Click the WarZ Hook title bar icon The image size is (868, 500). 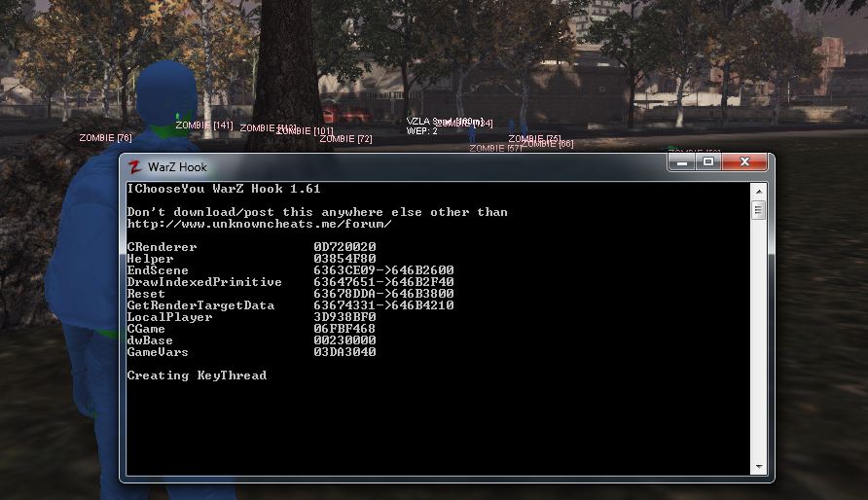point(135,166)
